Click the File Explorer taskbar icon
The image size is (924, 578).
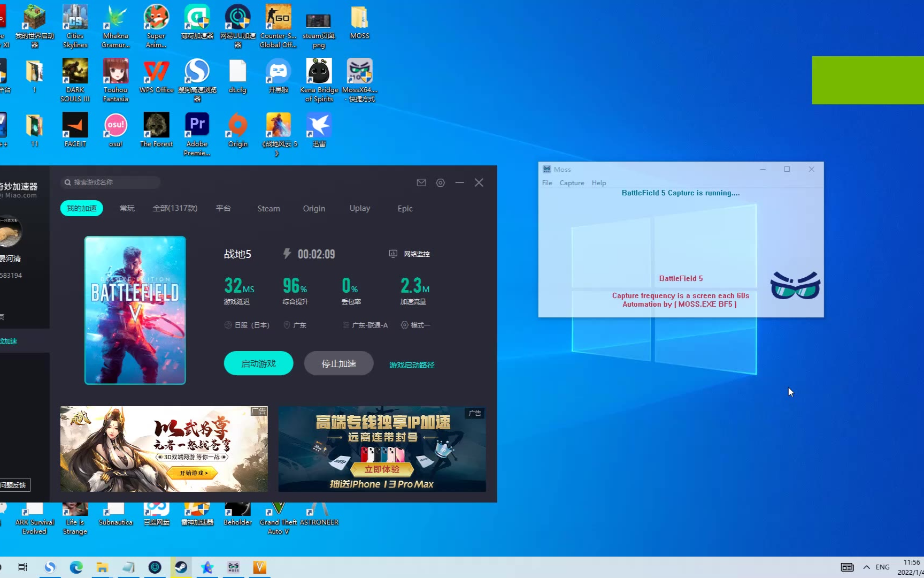[x=102, y=567]
